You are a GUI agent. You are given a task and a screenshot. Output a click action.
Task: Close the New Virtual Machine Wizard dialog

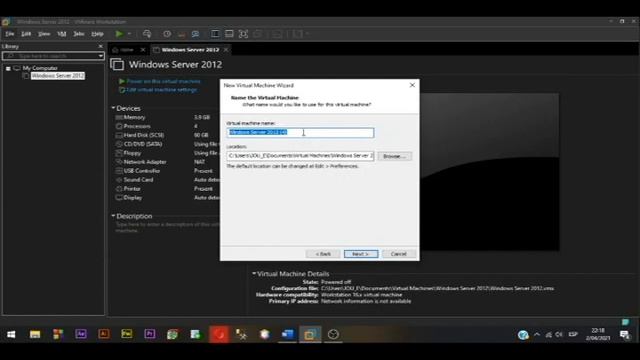(412, 85)
